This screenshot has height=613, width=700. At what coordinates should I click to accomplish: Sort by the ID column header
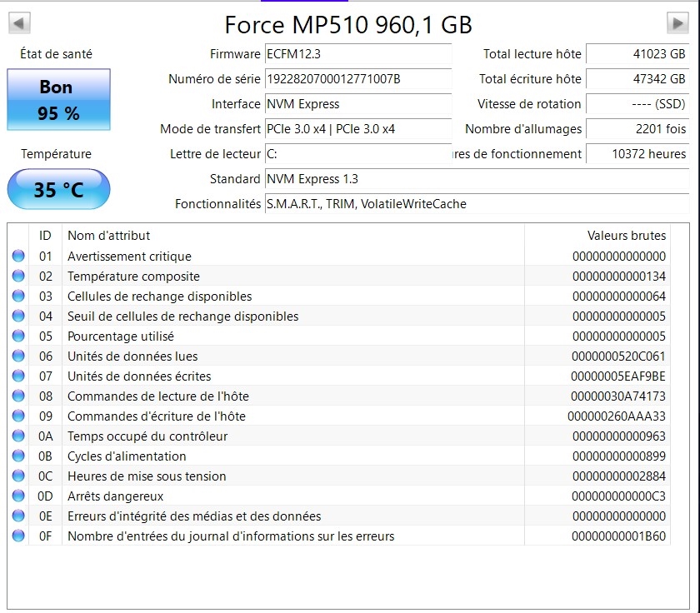click(45, 236)
